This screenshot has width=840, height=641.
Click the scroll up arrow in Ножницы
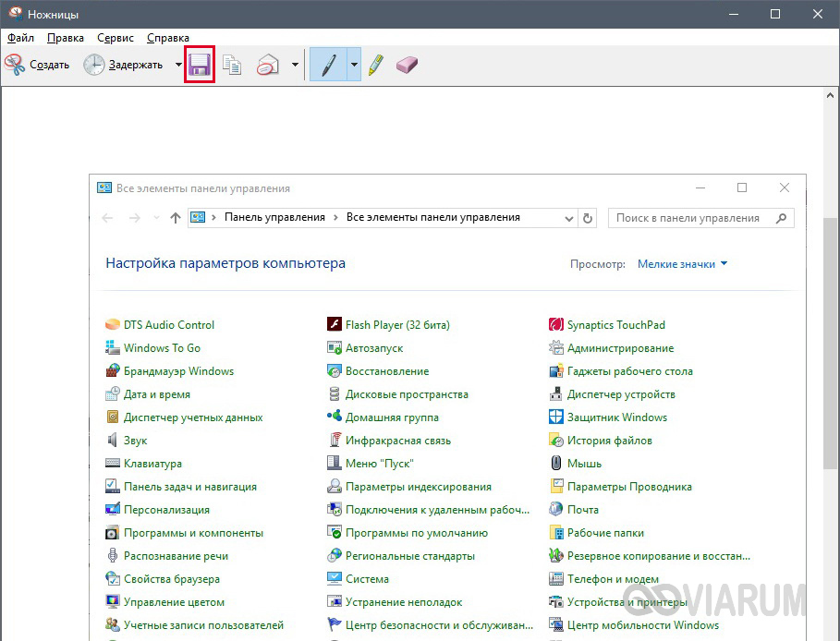[x=830, y=96]
